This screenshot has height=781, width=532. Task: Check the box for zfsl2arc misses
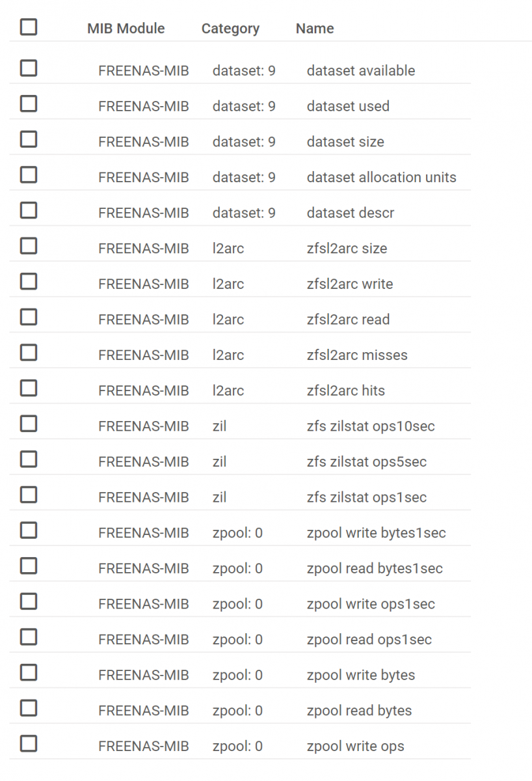point(29,353)
